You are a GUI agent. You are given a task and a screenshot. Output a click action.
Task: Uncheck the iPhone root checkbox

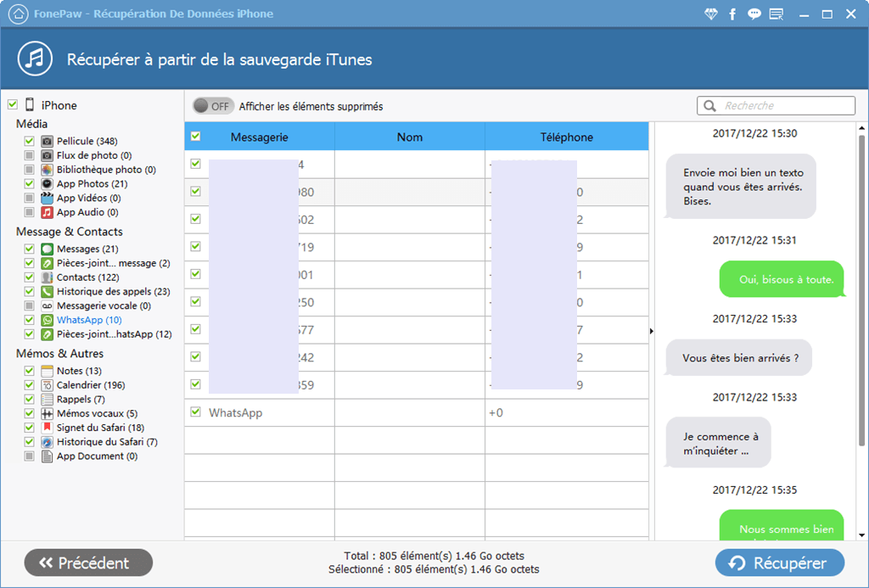[x=12, y=104]
